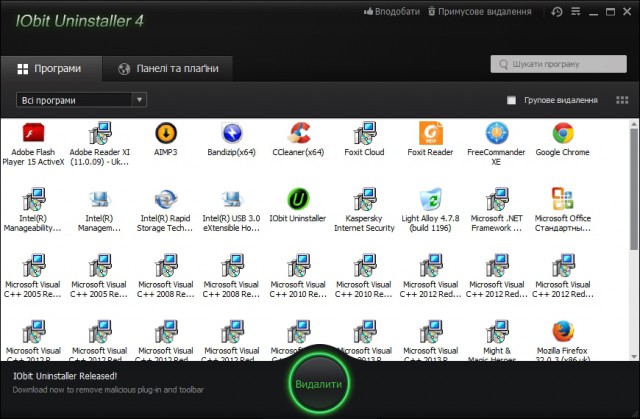Select the Adobe Flash Player 15 ActiveX icon
The height and width of the screenshot is (419, 640).
tap(33, 133)
